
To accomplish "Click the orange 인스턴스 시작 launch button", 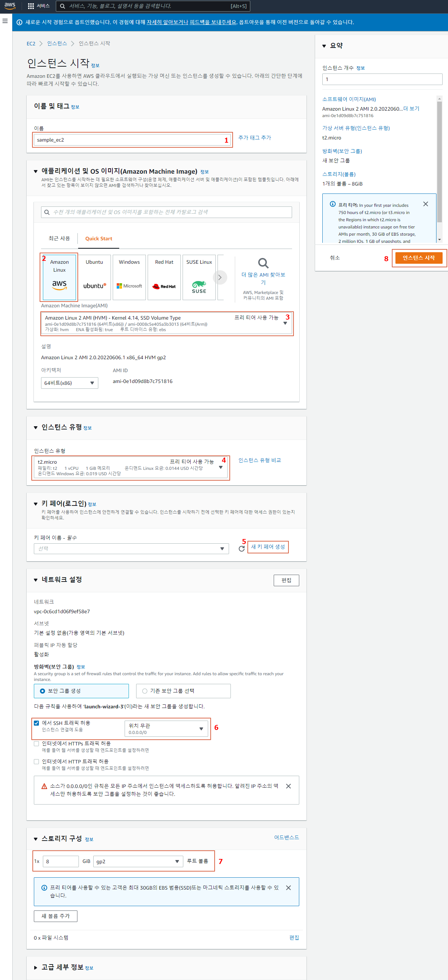I will tap(419, 258).
